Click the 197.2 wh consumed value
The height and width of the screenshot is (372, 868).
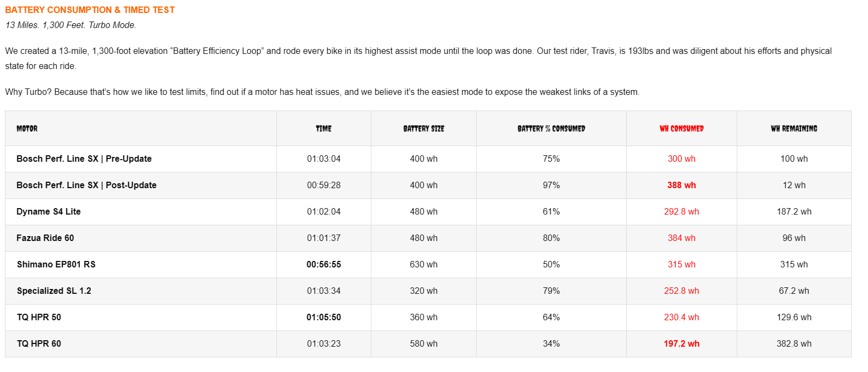point(682,343)
